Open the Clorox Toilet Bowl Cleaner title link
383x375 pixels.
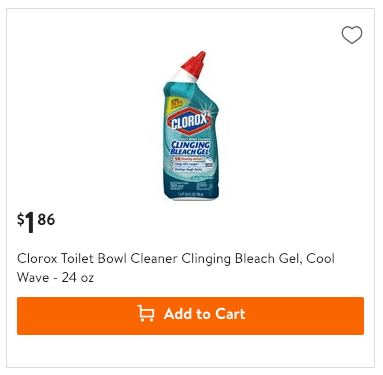coord(176,268)
